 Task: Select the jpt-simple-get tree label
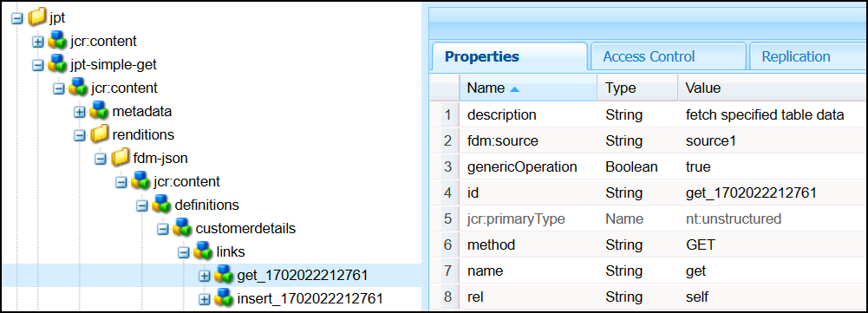(x=114, y=64)
